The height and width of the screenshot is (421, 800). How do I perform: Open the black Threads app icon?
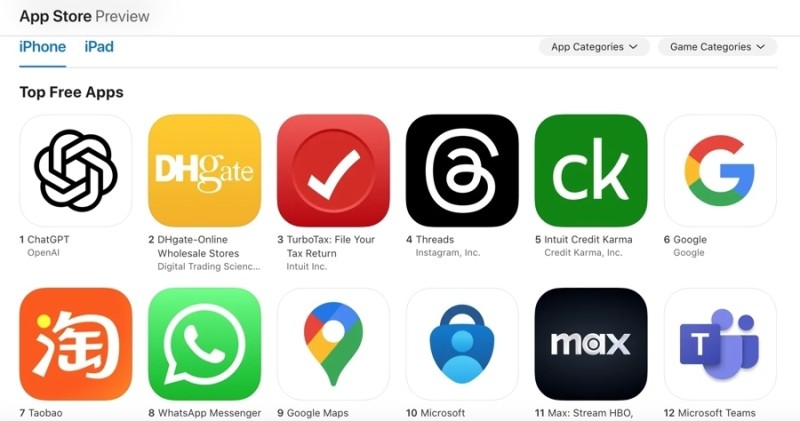click(462, 170)
